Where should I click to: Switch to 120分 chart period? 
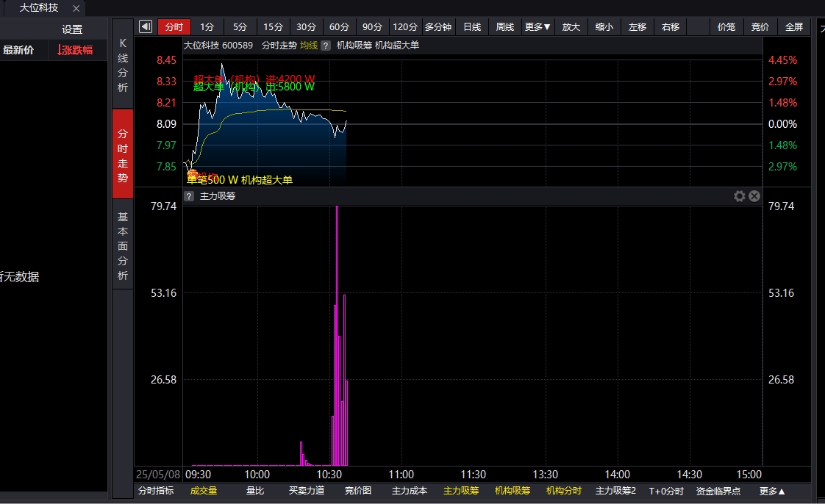tap(405, 26)
